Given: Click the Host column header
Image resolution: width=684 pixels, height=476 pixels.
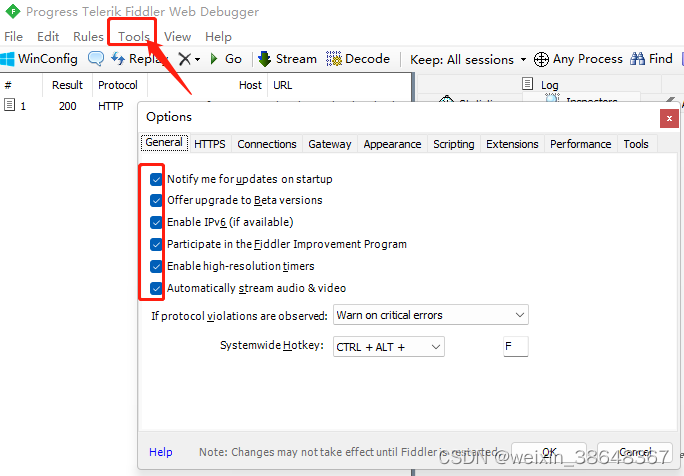Looking at the screenshot, I should click(207, 85).
